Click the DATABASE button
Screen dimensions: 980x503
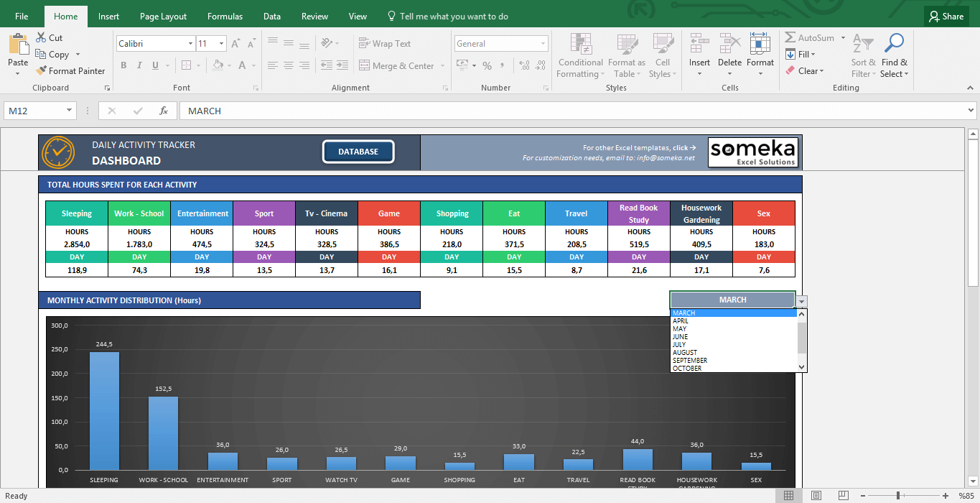point(358,152)
